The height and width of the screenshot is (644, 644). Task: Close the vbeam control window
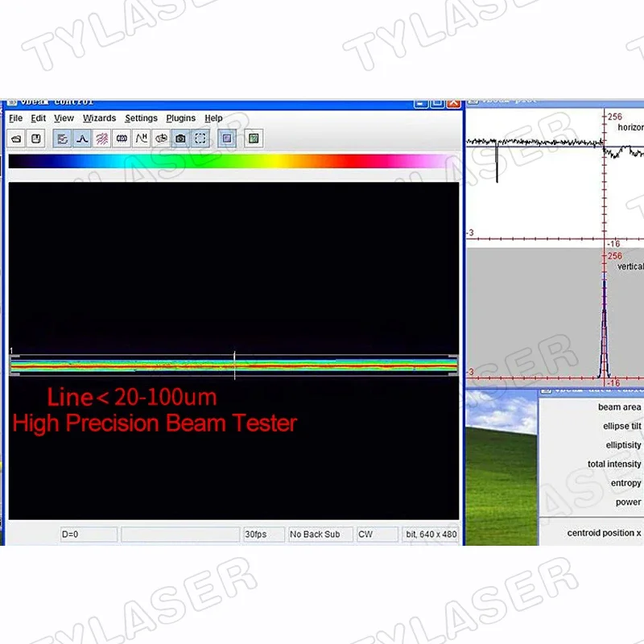[x=453, y=104]
